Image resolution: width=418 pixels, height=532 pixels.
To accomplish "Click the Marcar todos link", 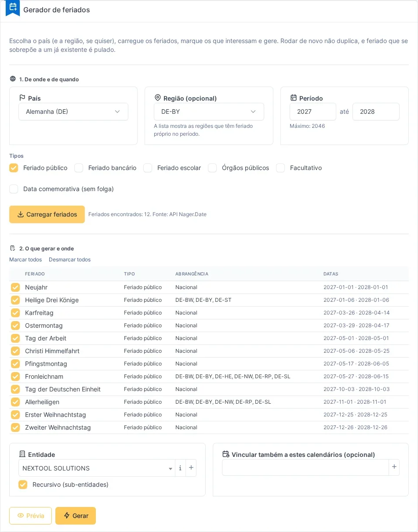I will pos(25,260).
